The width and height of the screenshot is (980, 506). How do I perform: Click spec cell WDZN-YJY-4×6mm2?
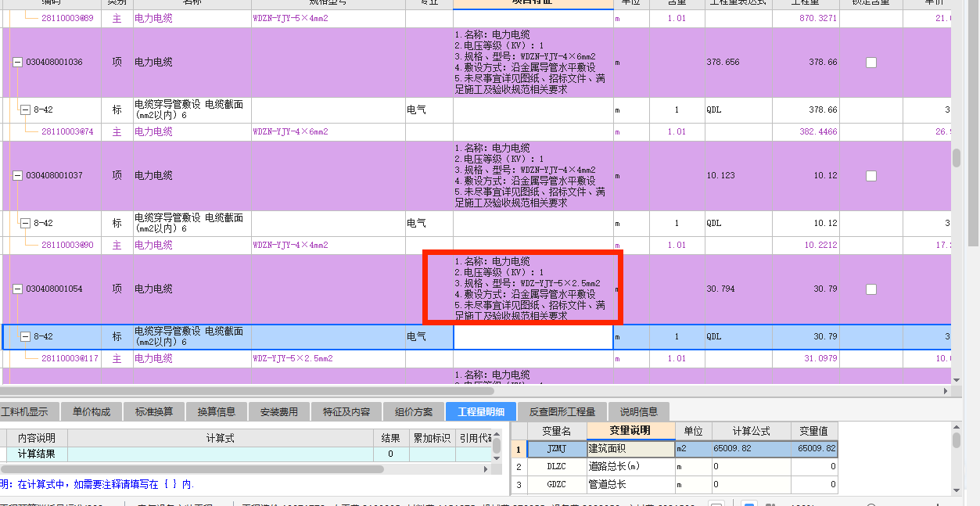[x=290, y=132]
